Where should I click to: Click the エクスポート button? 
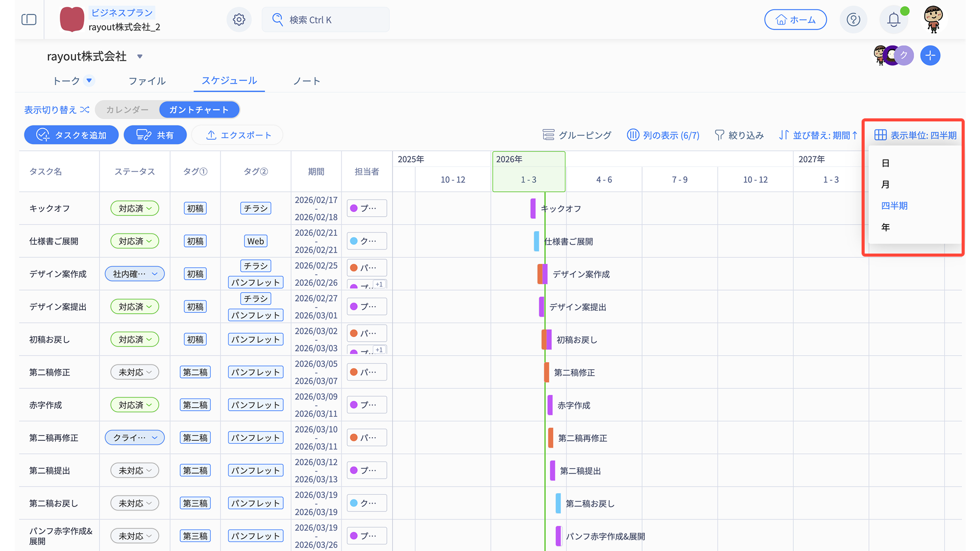(x=238, y=135)
